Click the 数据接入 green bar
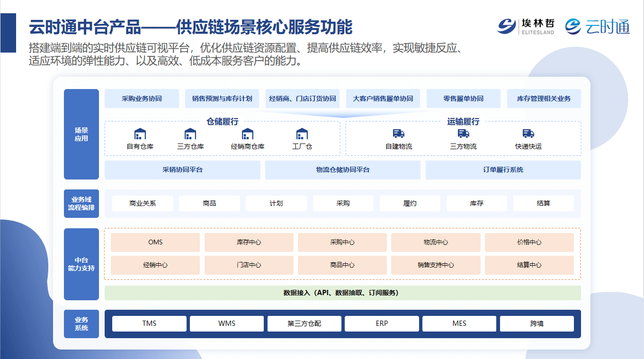The image size is (644, 359). coord(342,293)
